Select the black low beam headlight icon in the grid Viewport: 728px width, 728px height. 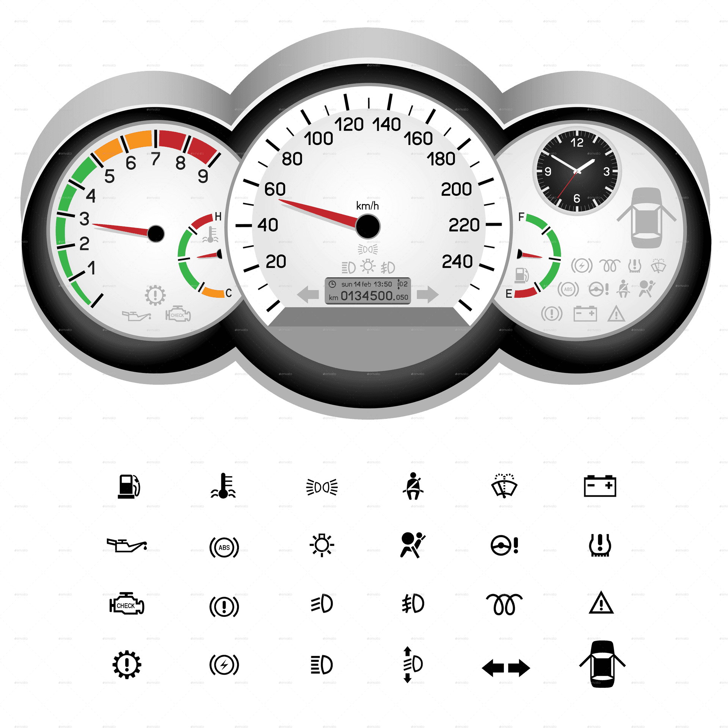point(322,604)
